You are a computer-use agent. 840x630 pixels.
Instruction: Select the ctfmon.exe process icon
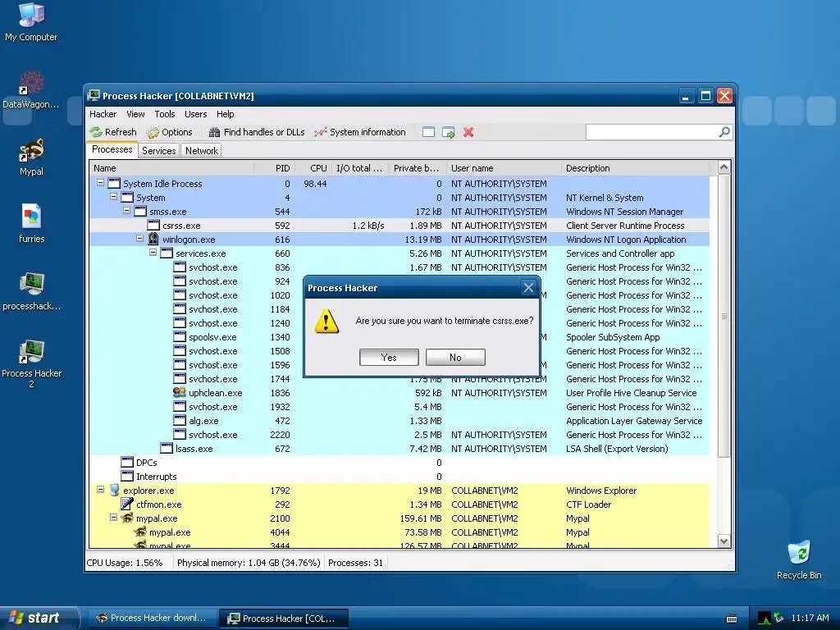coord(127,504)
